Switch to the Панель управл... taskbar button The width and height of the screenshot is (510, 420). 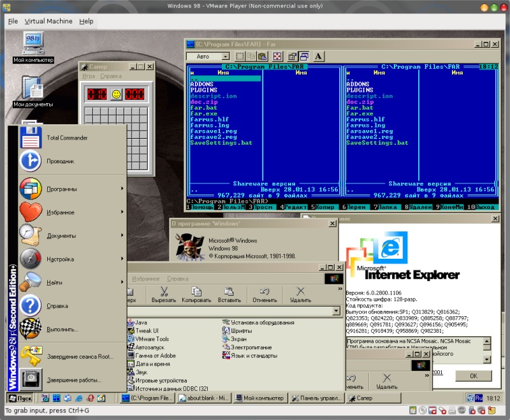point(317,398)
